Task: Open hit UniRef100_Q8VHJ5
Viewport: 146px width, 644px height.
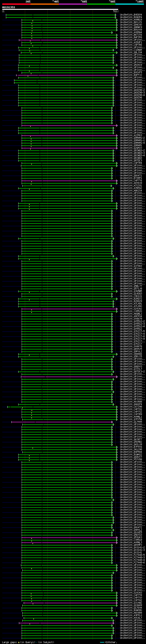Action: (131, 349)
